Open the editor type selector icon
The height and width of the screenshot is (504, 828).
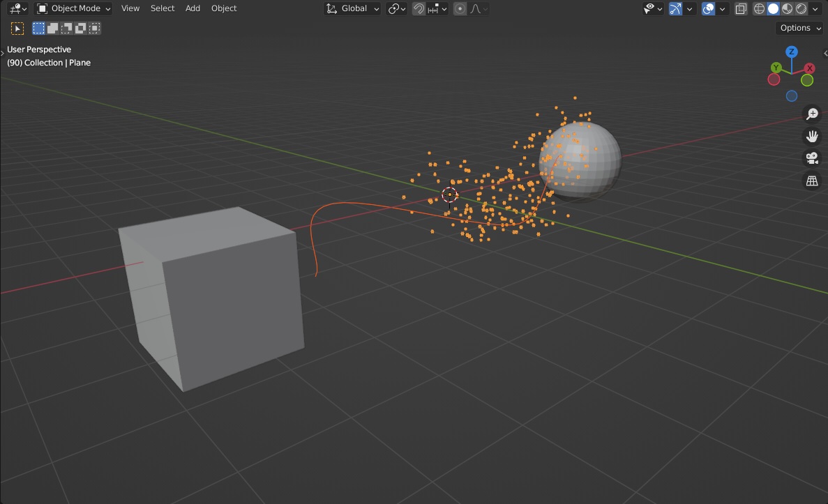click(15, 8)
